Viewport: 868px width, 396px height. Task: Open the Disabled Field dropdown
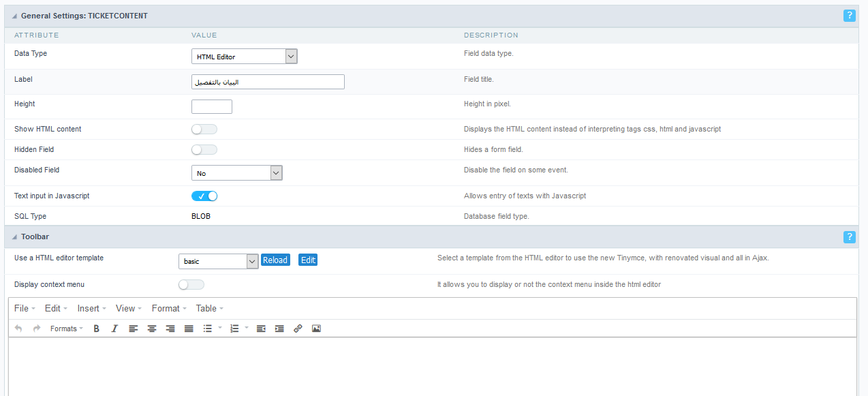click(237, 173)
